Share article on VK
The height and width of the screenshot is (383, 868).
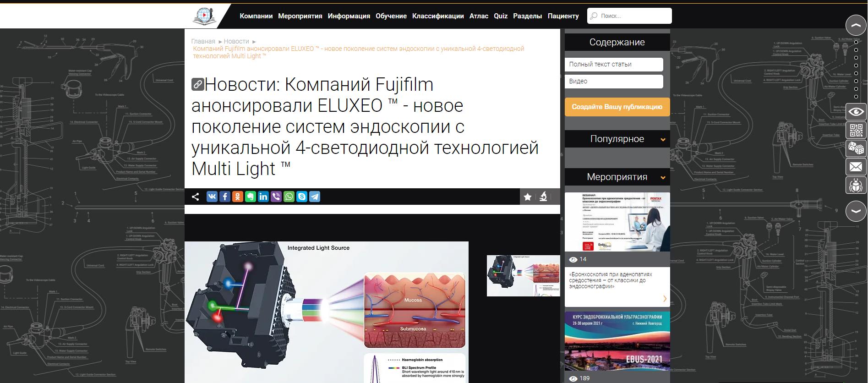point(212,197)
